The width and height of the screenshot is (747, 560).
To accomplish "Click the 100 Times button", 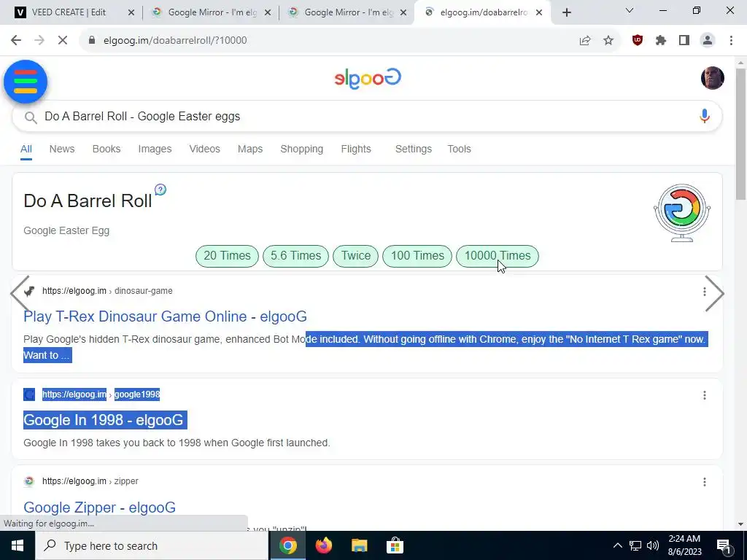I will [x=417, y=256].
